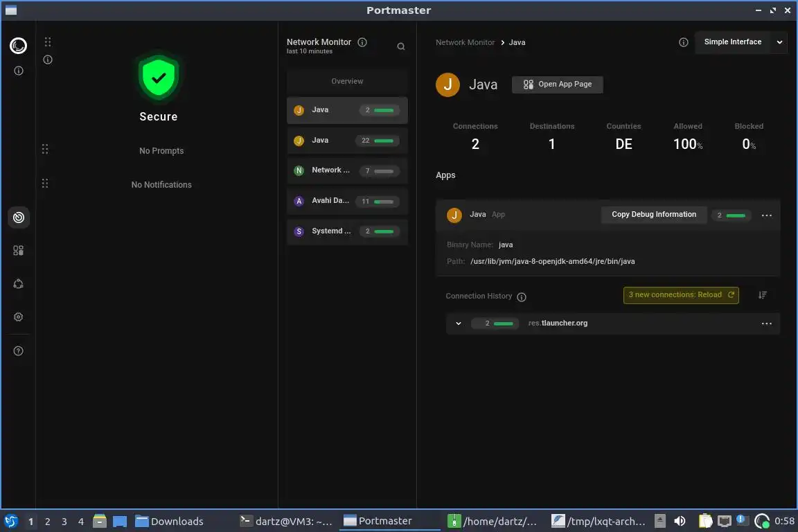
Task: Open the application menu icon in taskbar
Action: [10, 521]
